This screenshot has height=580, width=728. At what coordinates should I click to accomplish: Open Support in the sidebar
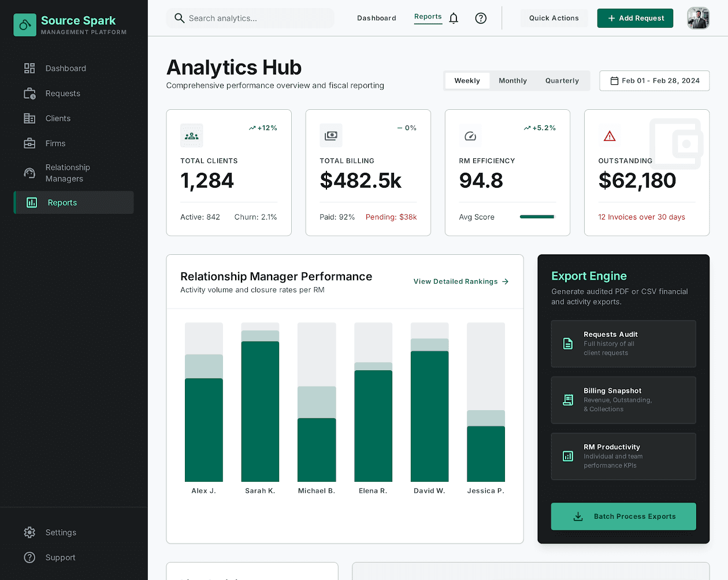(x=73, y=557)
